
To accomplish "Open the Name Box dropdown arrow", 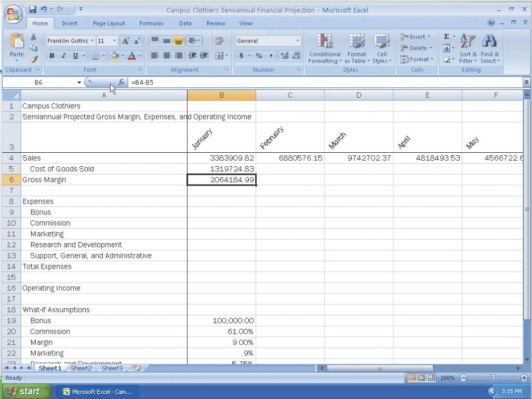I will point(79,83).
